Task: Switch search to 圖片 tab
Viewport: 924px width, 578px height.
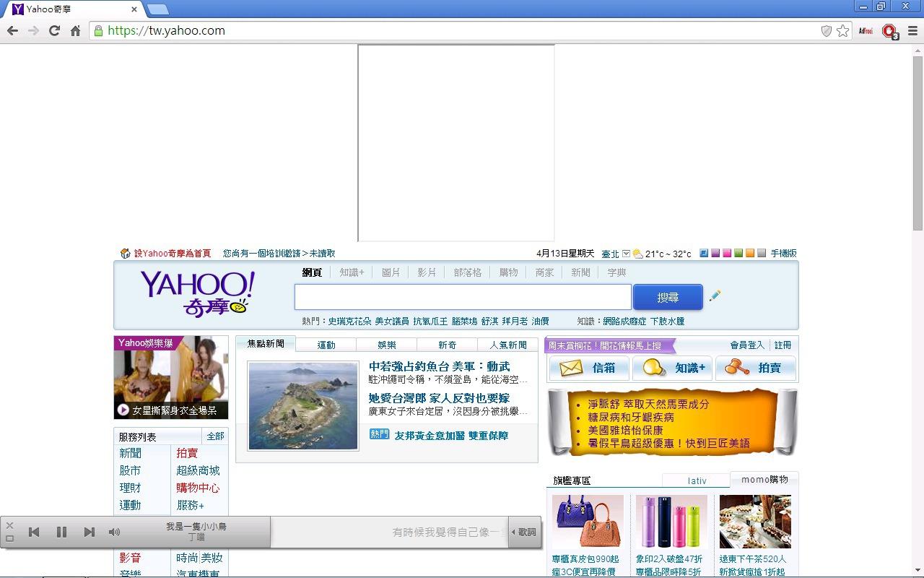Action: (391, 272)
